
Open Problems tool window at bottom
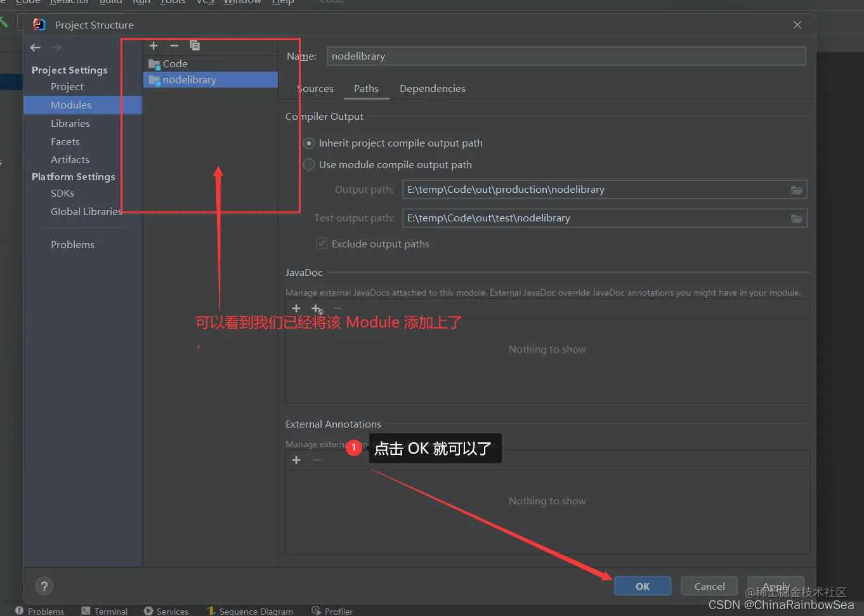pos(39,611)
